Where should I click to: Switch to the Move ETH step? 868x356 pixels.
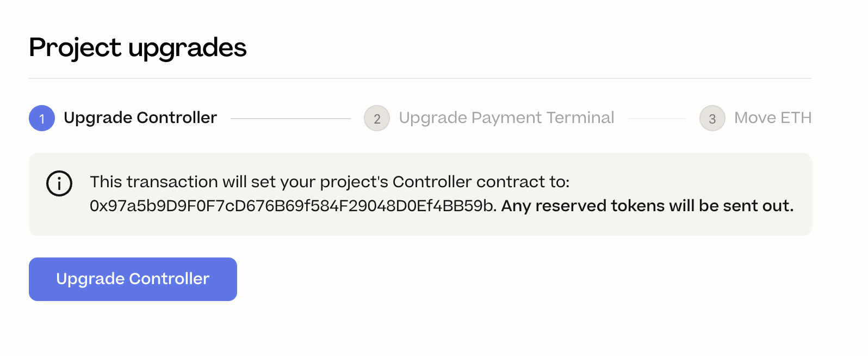tap(772, 118)
